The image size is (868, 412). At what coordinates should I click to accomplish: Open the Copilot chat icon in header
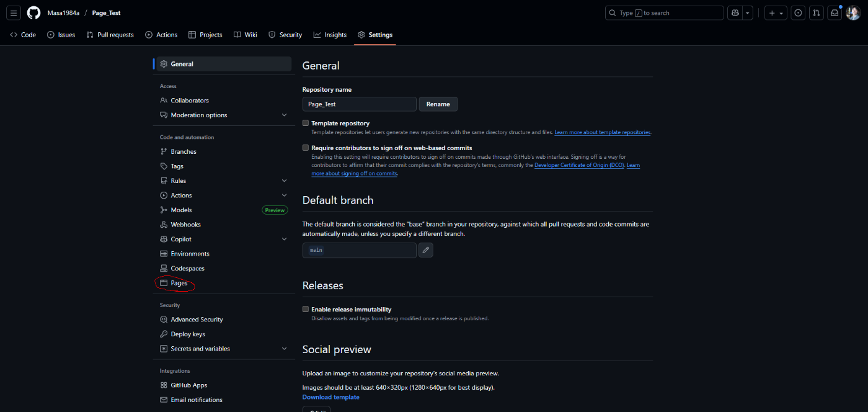click(x=735, y=13)
